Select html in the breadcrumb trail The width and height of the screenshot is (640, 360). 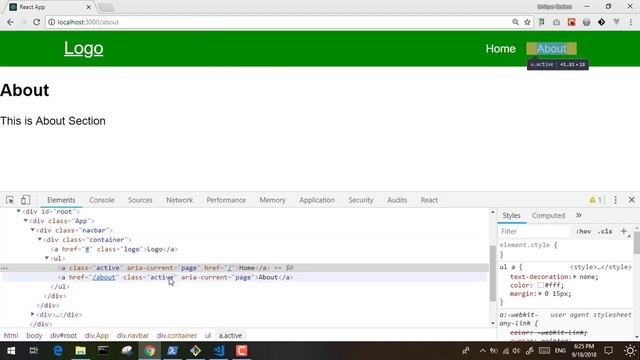click(11, 336)
